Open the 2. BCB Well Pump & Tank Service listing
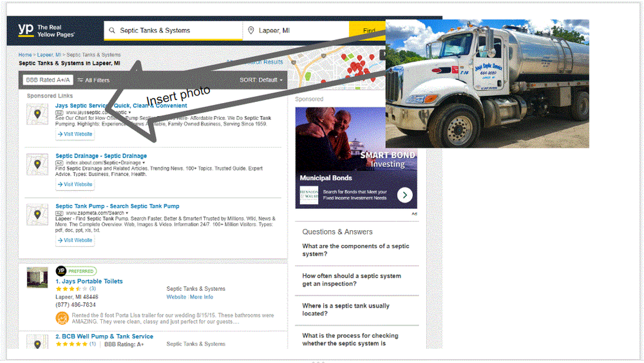 (x=104, y=337)
